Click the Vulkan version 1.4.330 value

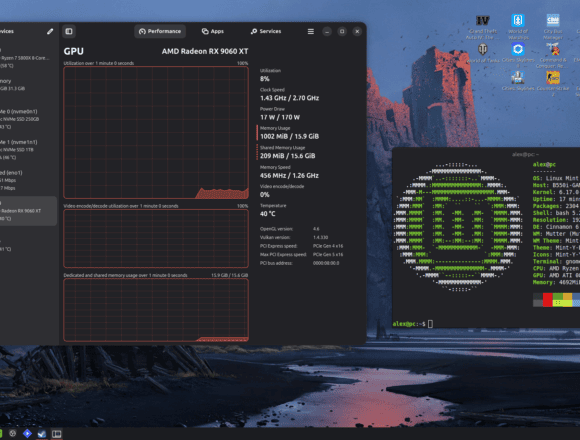click(x=320, y=237)
